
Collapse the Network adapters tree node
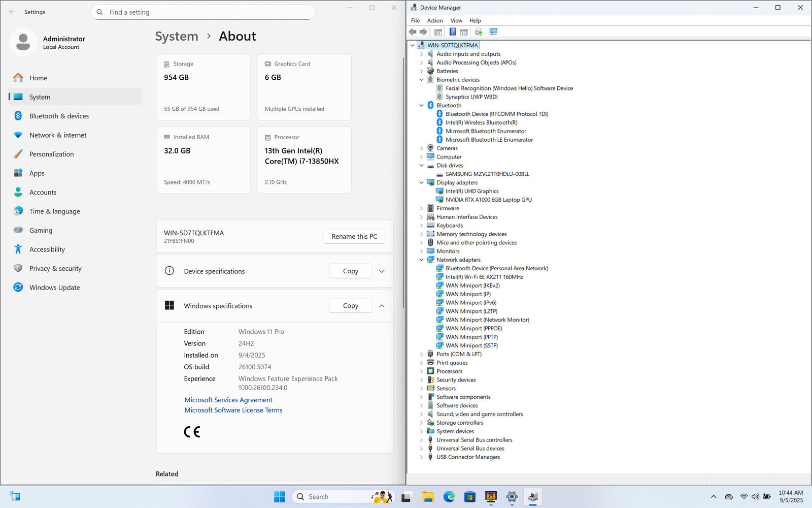421,260
